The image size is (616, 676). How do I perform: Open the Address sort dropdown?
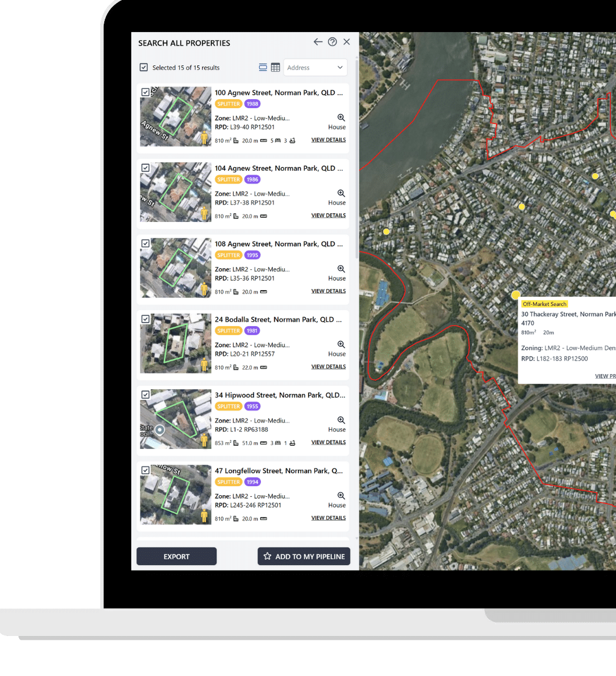click(315, 68)
